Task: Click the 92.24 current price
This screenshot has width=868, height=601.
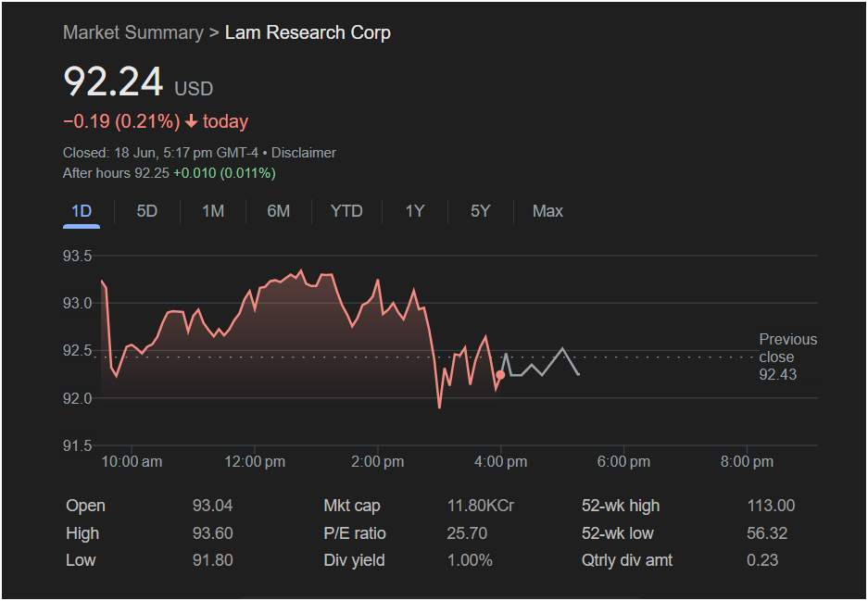Action: tap(113, 82)
